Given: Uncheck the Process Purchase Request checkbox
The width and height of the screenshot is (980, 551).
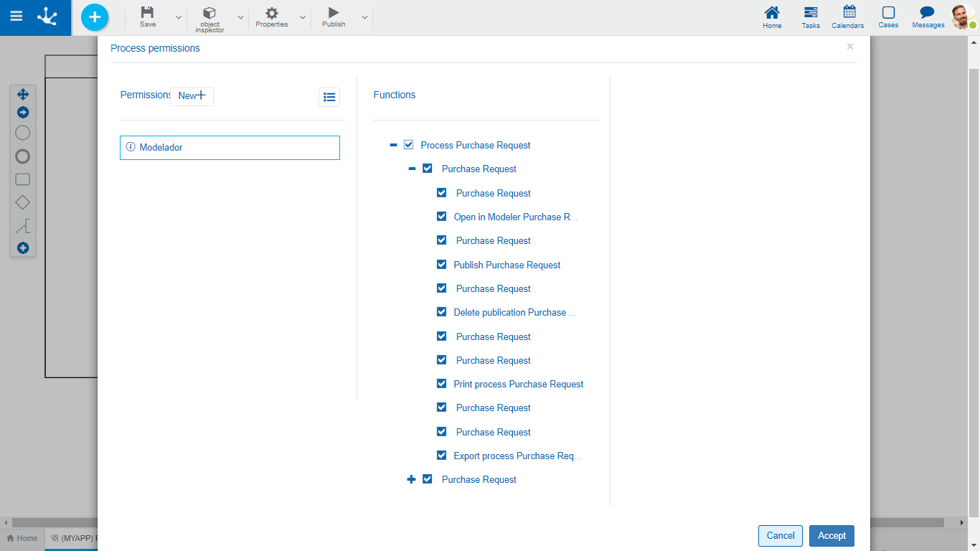Looking at the screenshot, I should pos(409,145).
